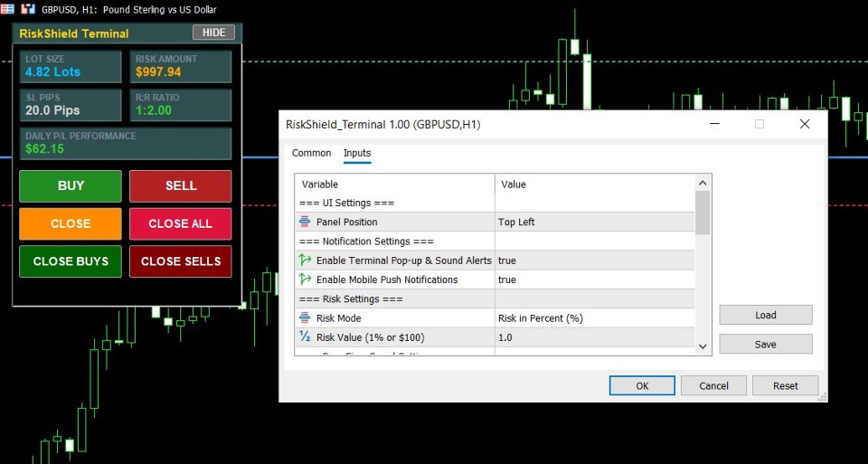Screen dimensions: 868x464
Task: Click the RISK AMOUNT $997.94 box
Action: pyautogui.click(x=181, y=66)
